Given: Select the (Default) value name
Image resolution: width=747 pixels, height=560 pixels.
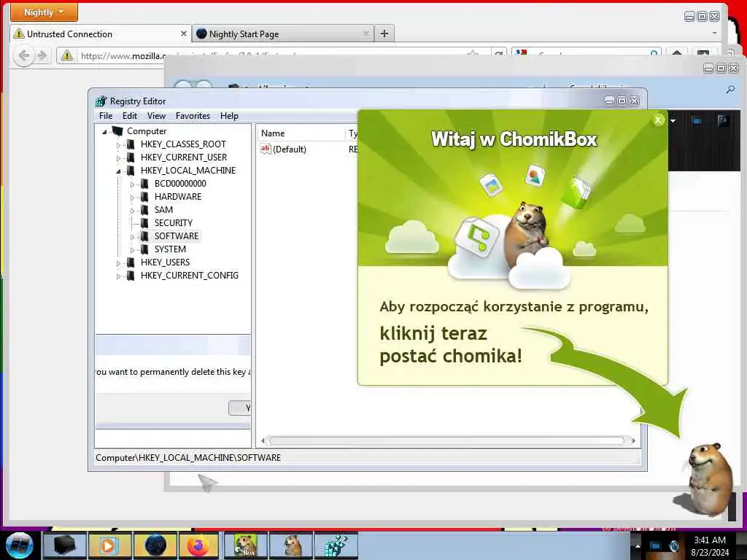Looking at the screenshot, I should coord(289,149).
